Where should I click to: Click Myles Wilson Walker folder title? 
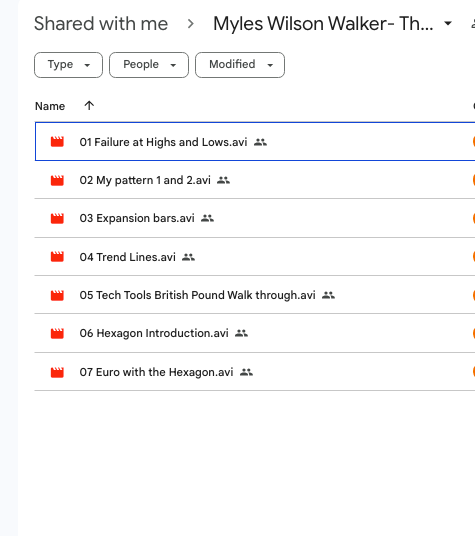click(323, 24)
